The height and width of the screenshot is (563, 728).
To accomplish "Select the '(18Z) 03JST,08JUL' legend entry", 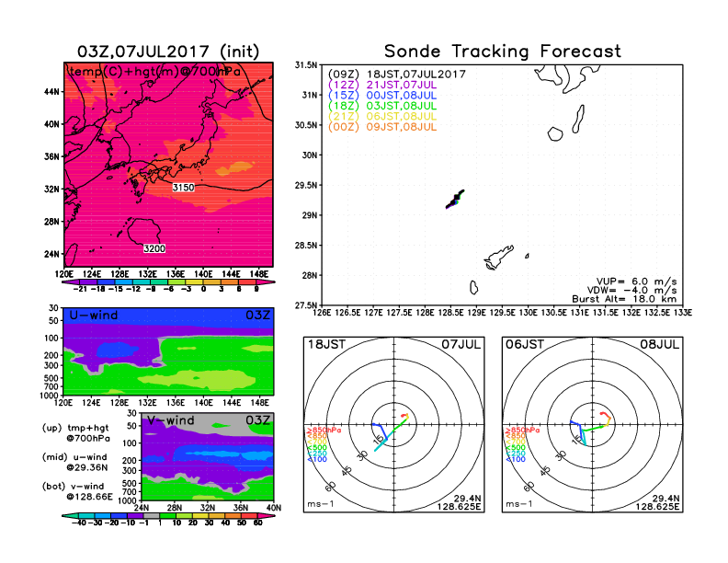I will pos(382,106).
